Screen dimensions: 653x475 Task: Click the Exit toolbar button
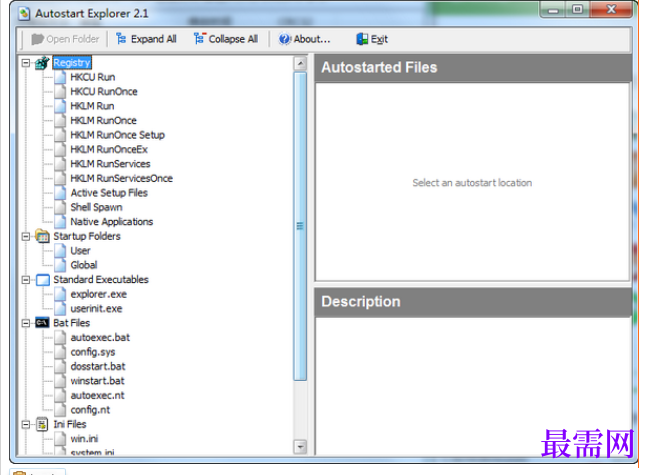(372, 39)
